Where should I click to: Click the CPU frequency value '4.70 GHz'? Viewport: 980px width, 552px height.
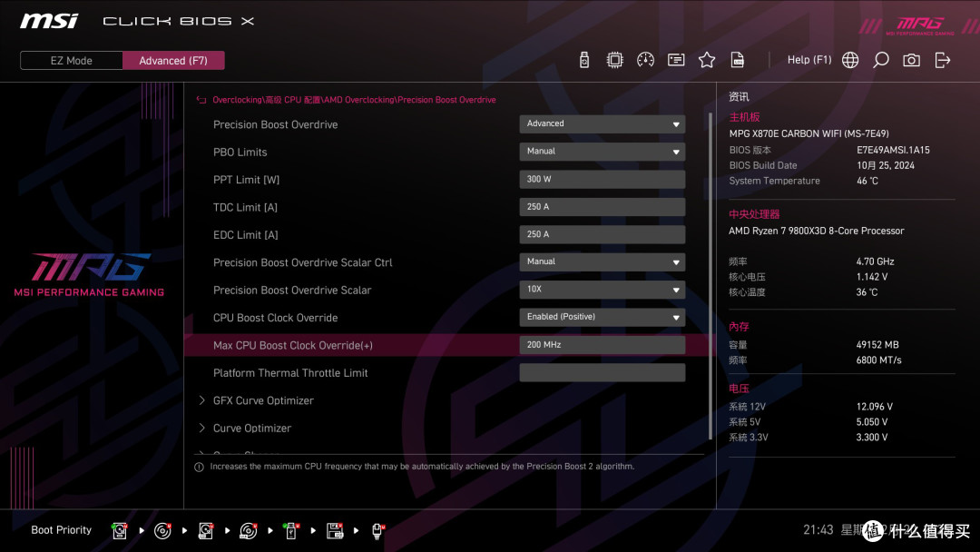point(875,262)
